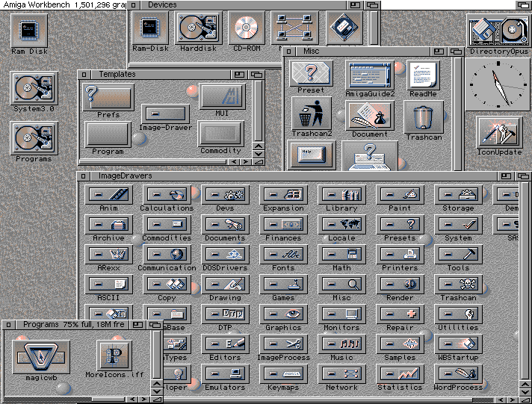Open the System3.0 hard disk icon
The height and width of the screenshot is (404, 532).
tap(34, 88)
